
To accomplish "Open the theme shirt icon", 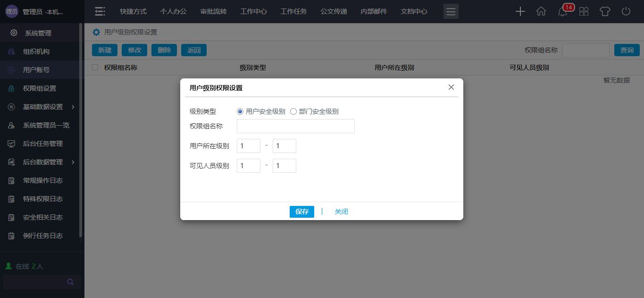I will (605, 12).
